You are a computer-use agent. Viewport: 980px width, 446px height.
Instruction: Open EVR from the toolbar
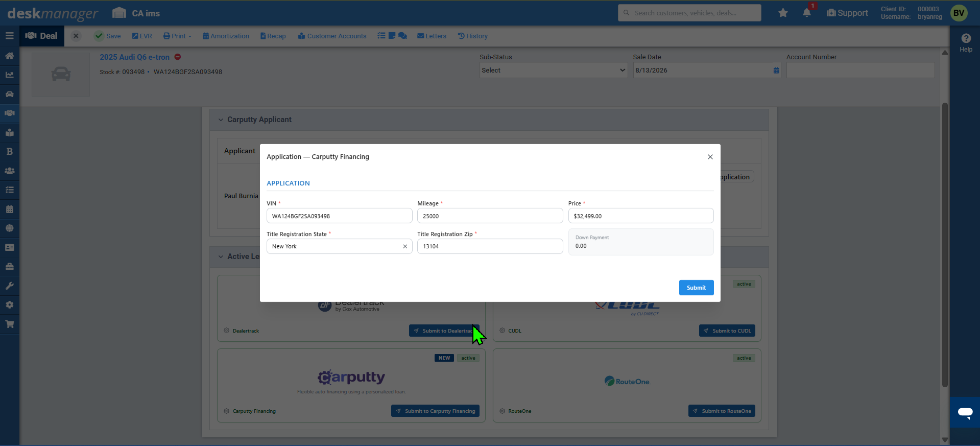click(142, 36)
